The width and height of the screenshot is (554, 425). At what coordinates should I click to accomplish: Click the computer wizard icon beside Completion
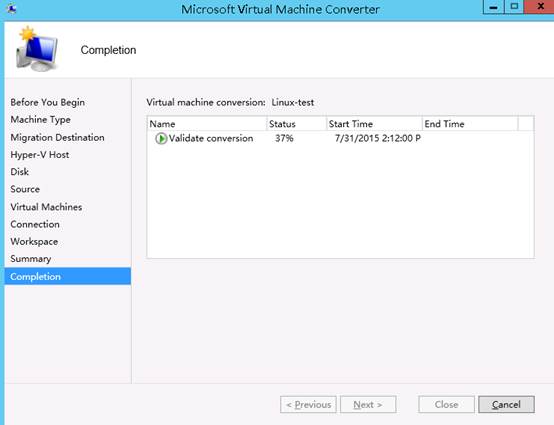click(x=37, y=49)
